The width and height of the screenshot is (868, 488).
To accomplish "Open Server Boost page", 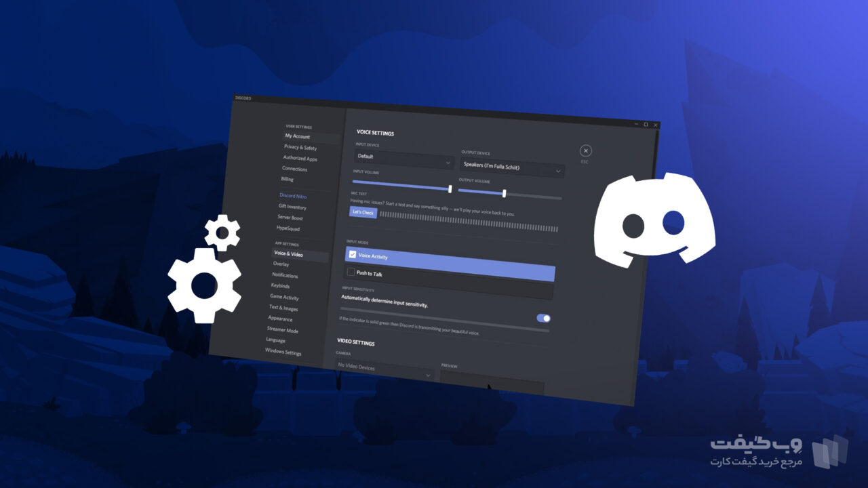I will click(290, 218).
